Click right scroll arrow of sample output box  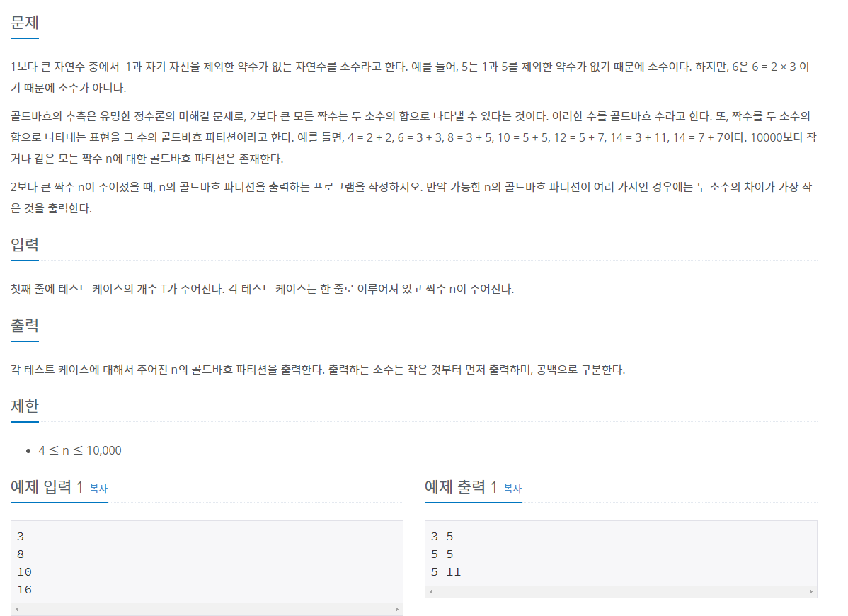810,592
